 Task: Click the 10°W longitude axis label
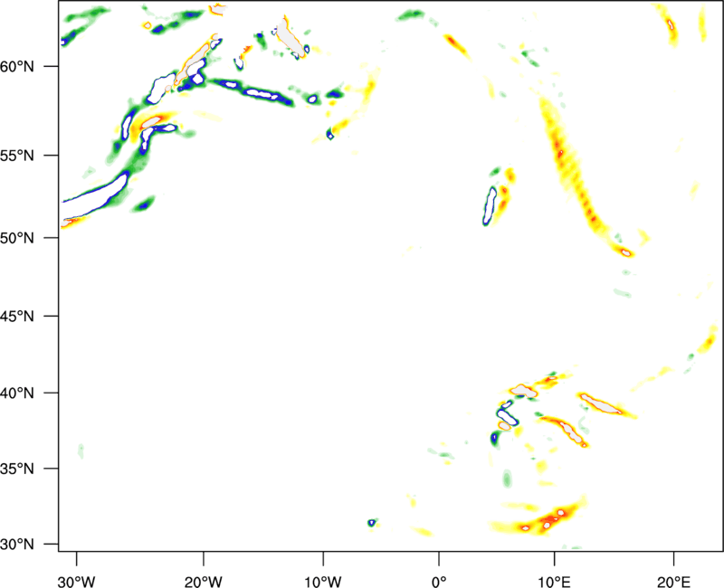tap(323, 582)
